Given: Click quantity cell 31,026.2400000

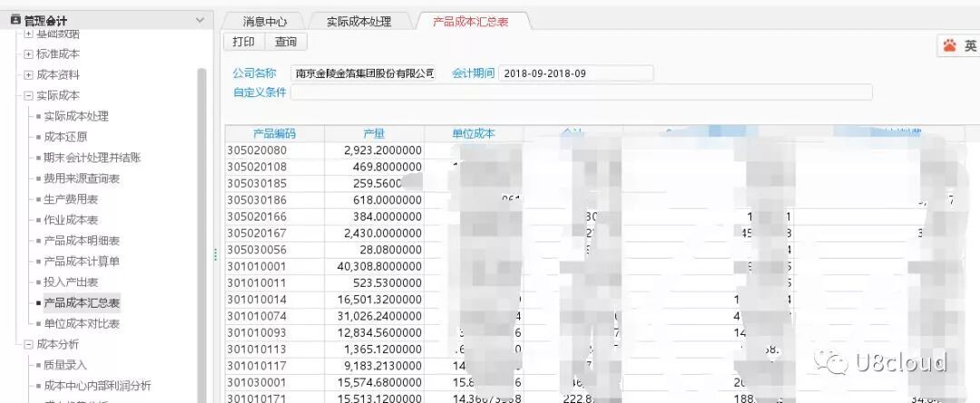Looking at the screenshot, I should tap(379, 316).
